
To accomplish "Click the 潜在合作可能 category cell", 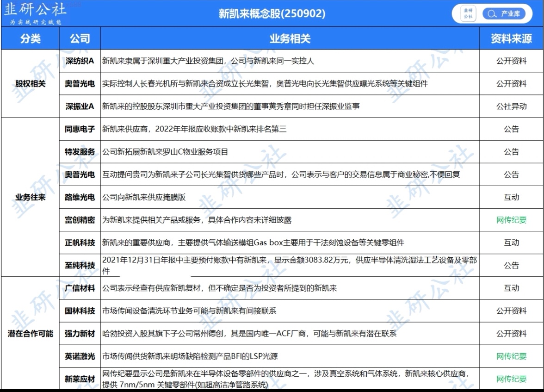I will coord(30,333).
